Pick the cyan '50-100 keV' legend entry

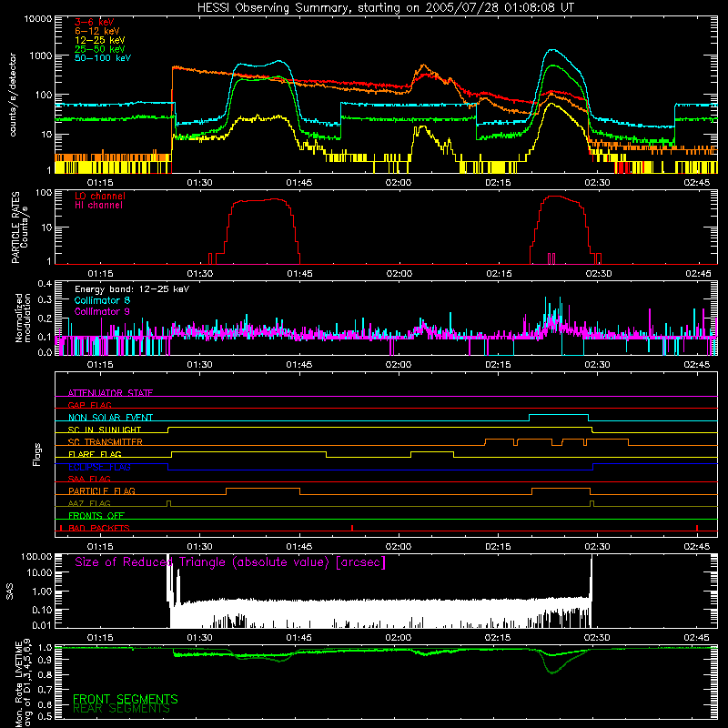coord(103,58)
